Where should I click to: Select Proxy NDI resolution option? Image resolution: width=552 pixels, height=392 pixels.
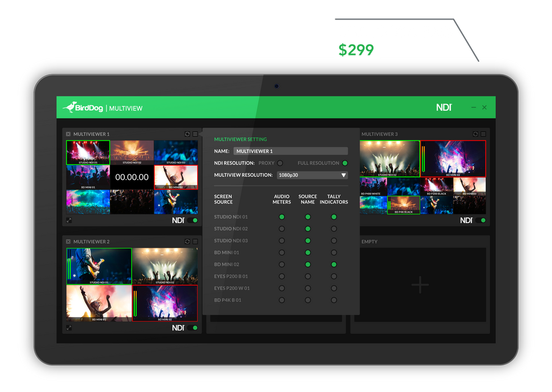(x=280, y=163)
